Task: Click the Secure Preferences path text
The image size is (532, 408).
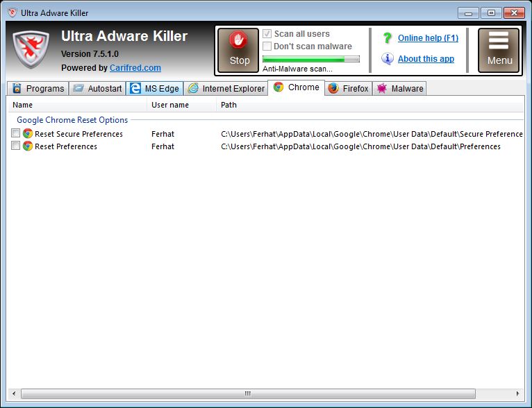Action: pyautogui.click(x=372, y=134)
